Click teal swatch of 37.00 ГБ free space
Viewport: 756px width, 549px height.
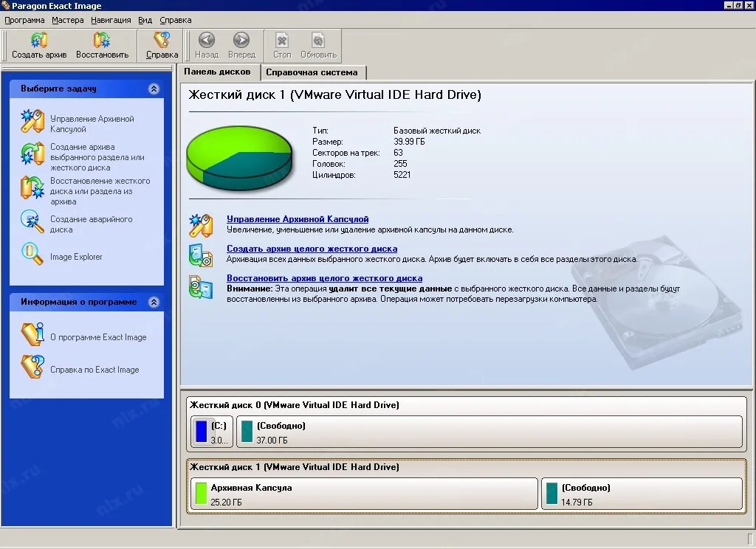(x=247, y=432)
